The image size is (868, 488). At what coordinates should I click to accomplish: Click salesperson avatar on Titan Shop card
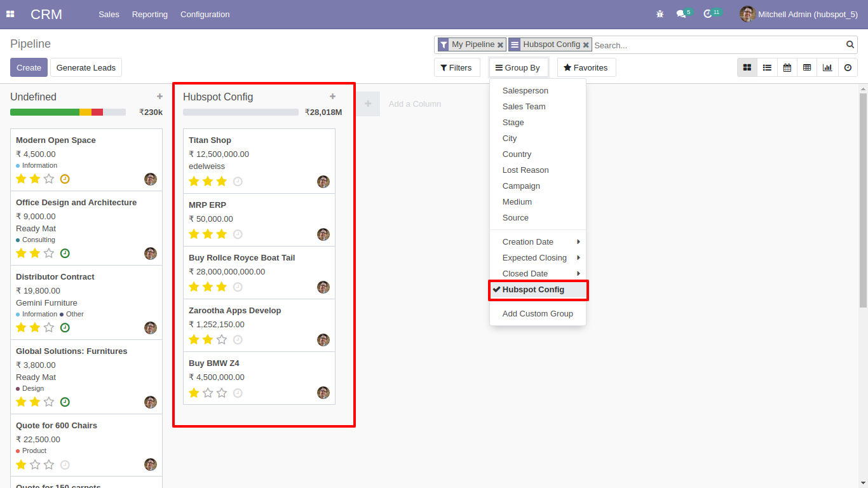323,182
